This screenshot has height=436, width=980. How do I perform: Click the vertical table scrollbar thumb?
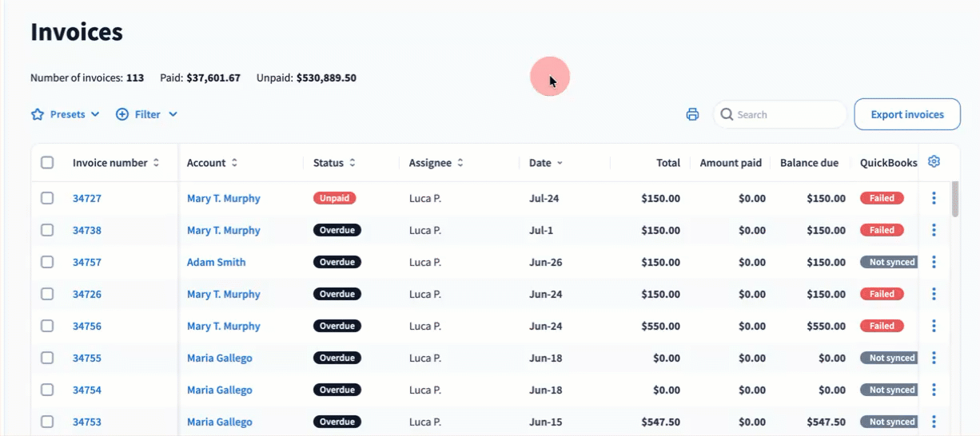955,199
